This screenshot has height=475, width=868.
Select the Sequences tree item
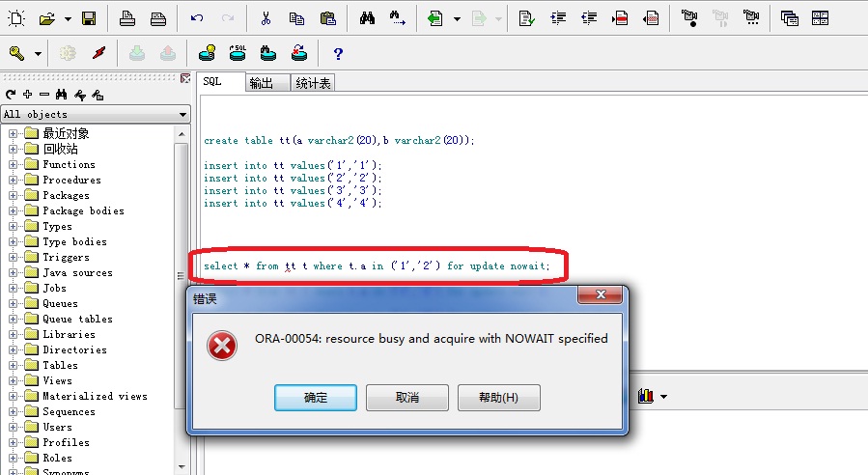(x=70, y=412)
